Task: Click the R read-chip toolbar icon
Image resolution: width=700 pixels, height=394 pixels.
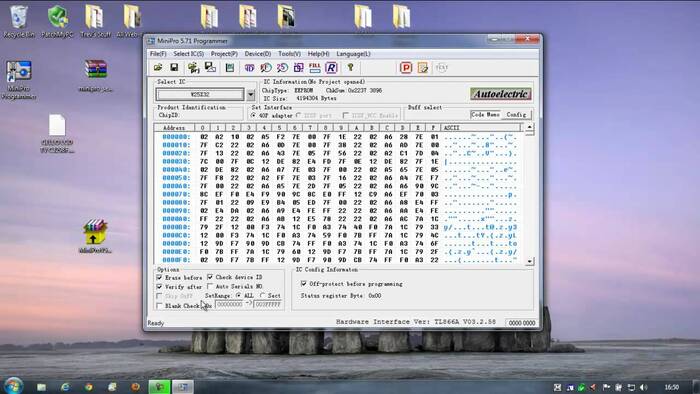Action: click(x=331, y=67)
